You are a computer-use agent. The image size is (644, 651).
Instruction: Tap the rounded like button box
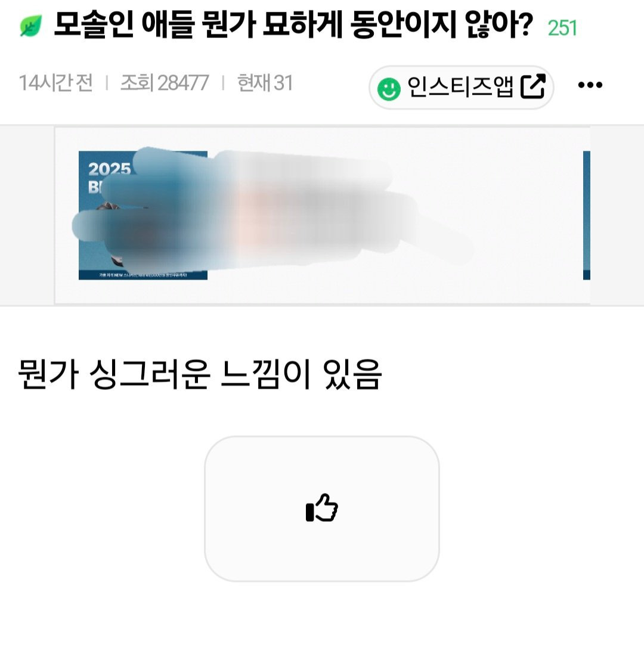coord(322,509)
